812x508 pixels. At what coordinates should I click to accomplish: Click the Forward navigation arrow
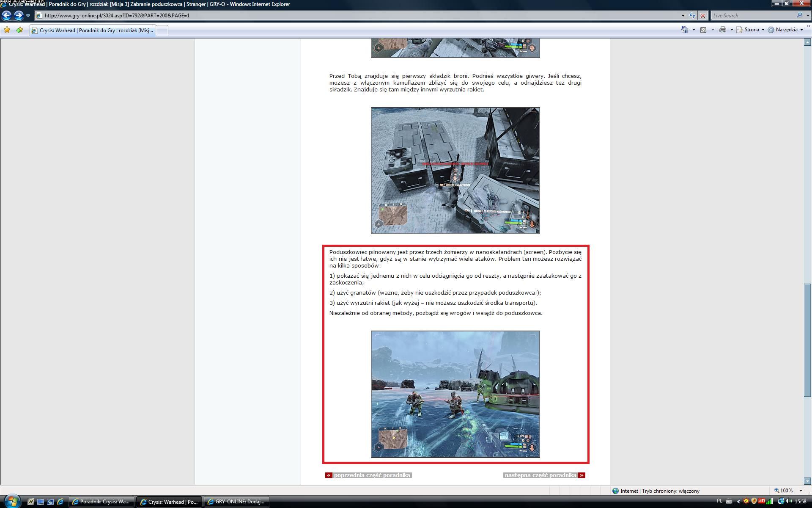click(x=19, y=16)
